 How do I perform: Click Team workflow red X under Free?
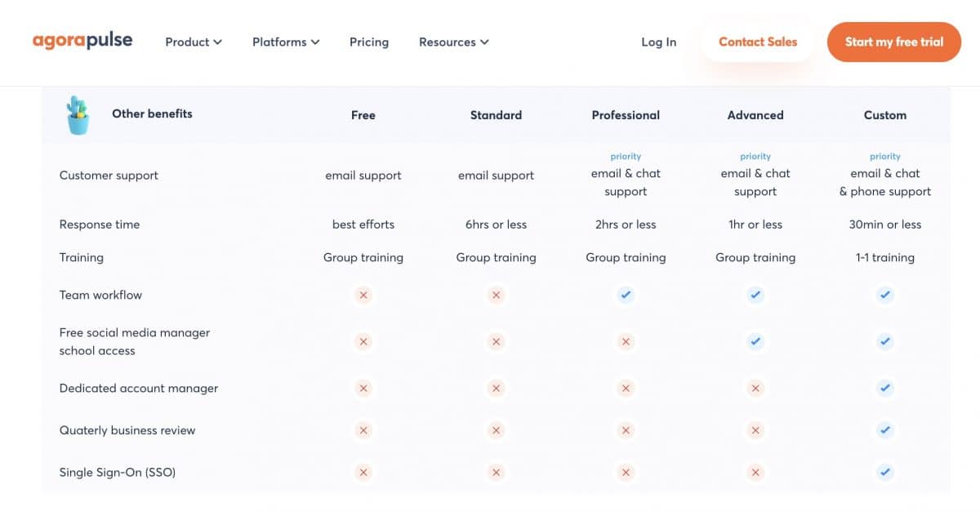[363, 295]
